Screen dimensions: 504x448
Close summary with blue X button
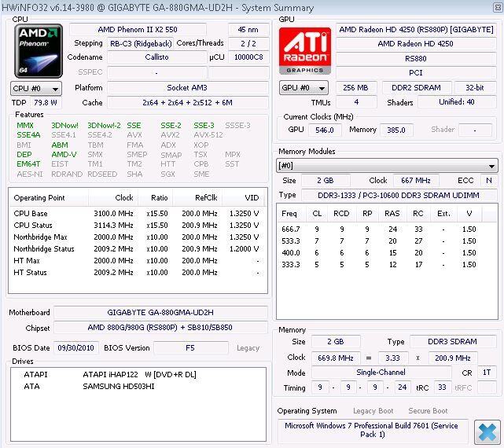coord(487,432)
